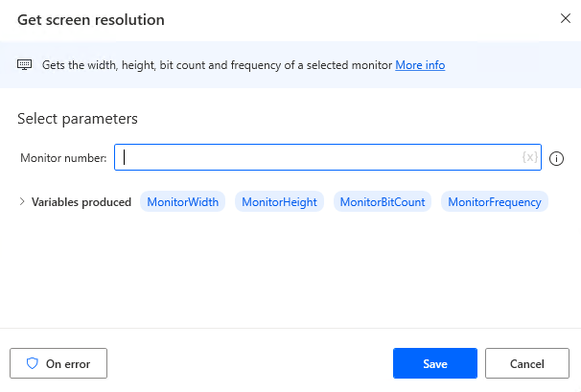Image resolution: width=581 pixels, height=392 pixels.
Task: Focus the Monitor number input field
Action: coord(316,157)
